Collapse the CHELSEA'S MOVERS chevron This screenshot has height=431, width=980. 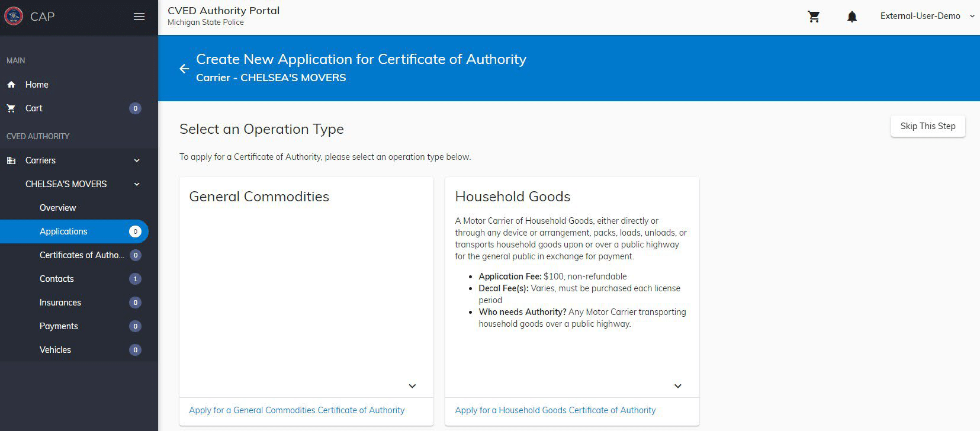pos(137,184)
